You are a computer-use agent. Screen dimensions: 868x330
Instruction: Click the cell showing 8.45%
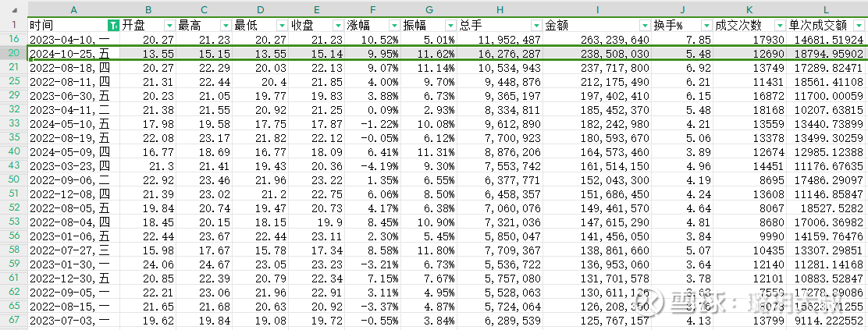tap(373, 222)
